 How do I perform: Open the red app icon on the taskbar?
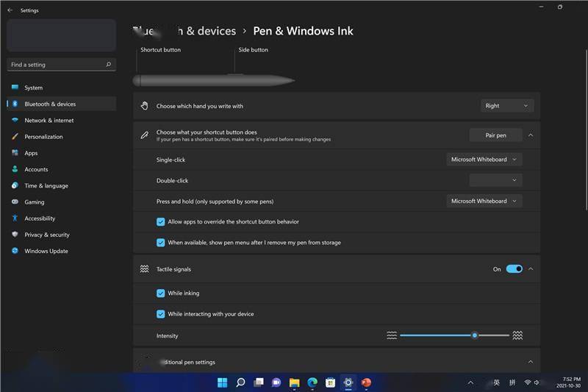coord(366,382)
